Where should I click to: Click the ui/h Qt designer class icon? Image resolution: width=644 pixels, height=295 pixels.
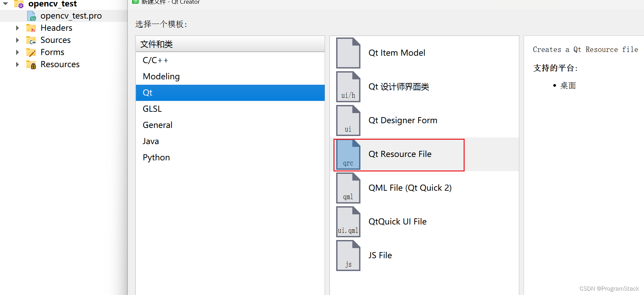click(x=348, y=87)
